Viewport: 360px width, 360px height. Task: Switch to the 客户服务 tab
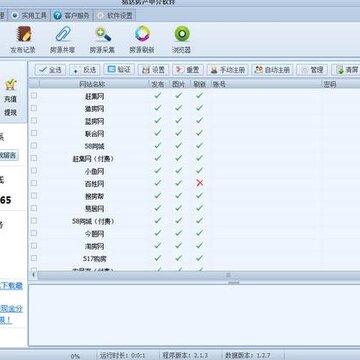[72, 15]
